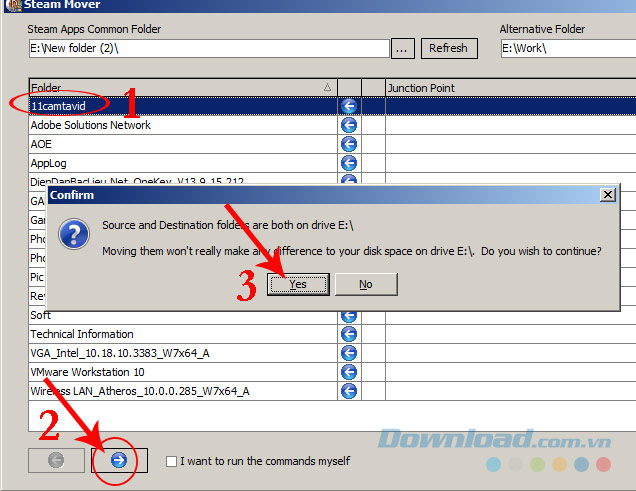Click the Steam Mover title bar icon

tap(13, 5)
